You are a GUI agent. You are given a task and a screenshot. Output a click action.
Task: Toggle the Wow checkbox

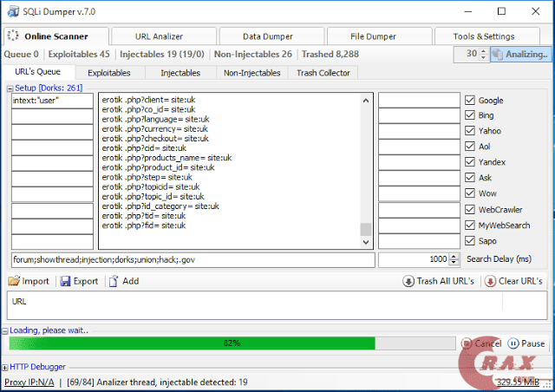coord(470,193)
